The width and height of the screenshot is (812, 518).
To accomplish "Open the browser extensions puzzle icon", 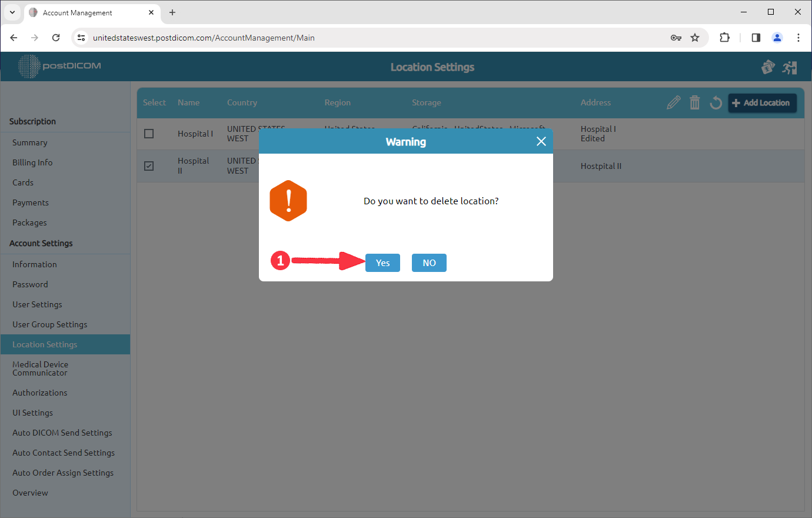I will pos(724,37).
